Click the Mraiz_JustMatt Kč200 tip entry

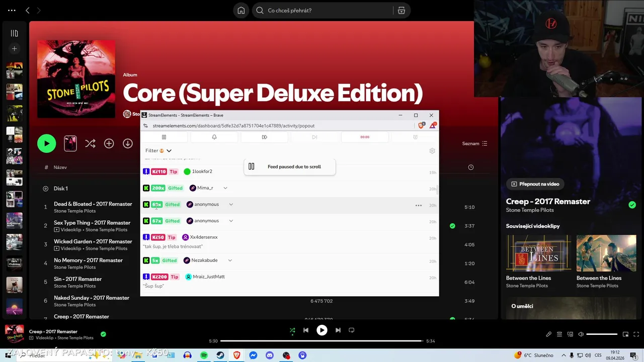click(289, 281)
